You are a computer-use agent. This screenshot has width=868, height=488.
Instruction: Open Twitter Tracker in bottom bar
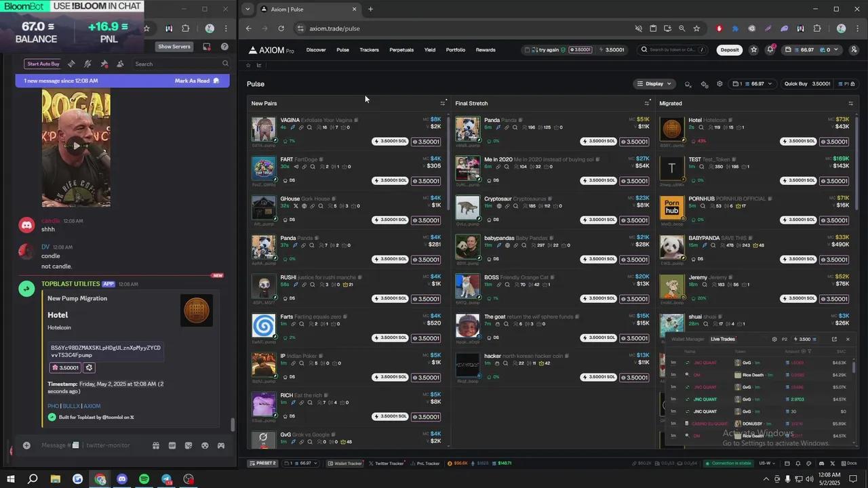click(387, 464)
